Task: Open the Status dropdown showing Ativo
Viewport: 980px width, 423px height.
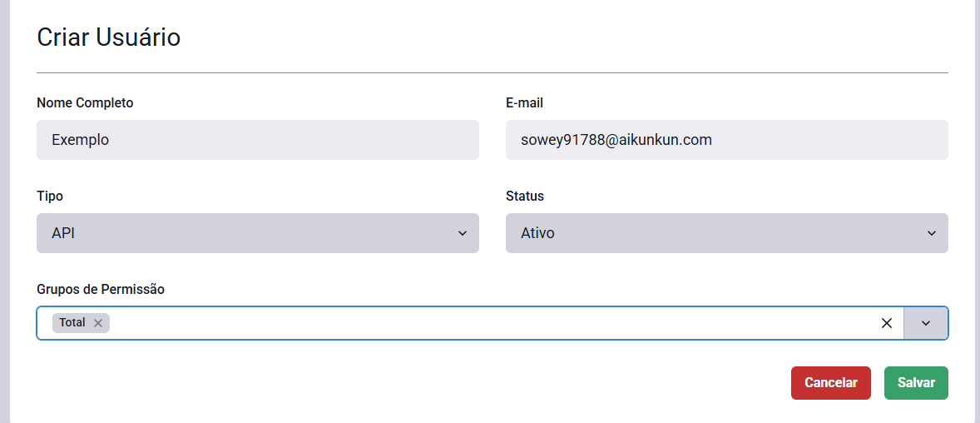Action: point(715,233)
